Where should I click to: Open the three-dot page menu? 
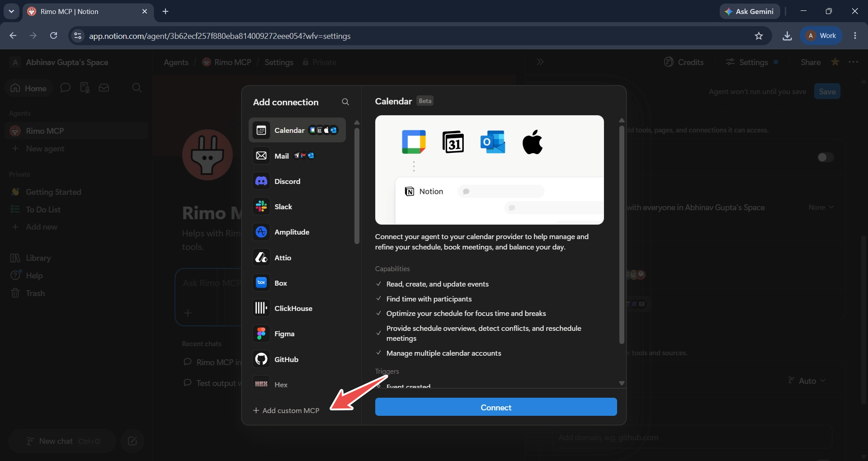(854, 62)
